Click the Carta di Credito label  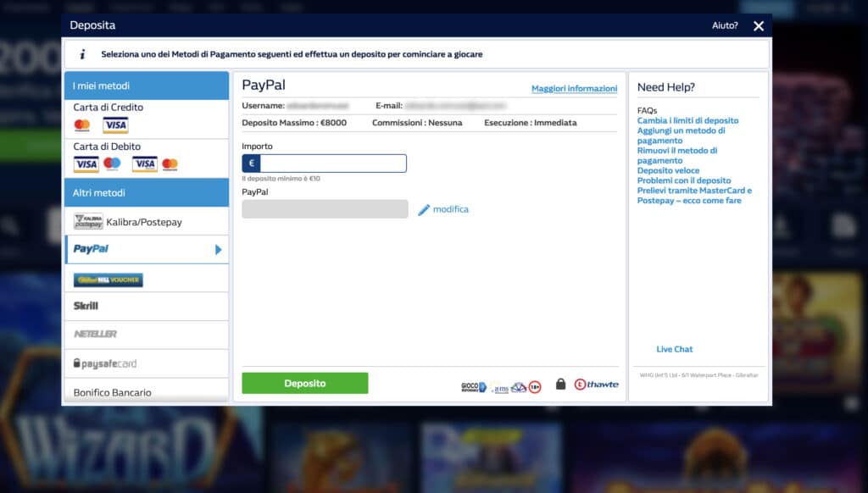[x=108, y=108]
